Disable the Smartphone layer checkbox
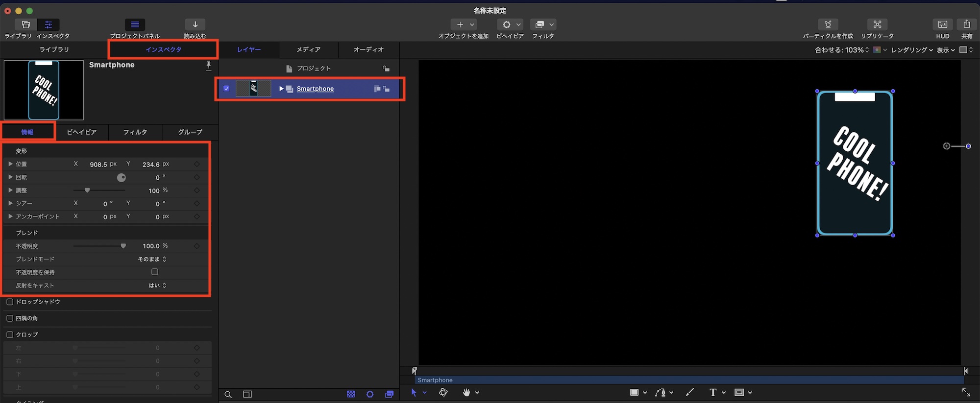 226,89
